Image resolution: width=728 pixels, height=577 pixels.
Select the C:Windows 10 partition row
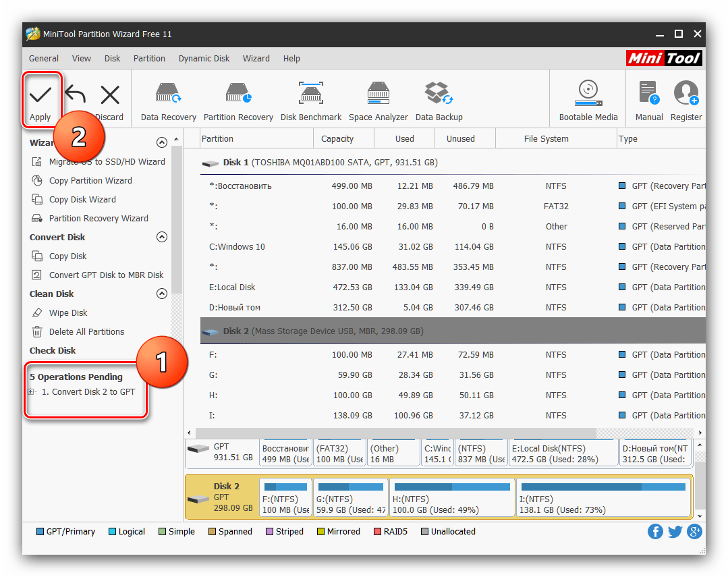point(237,247)
